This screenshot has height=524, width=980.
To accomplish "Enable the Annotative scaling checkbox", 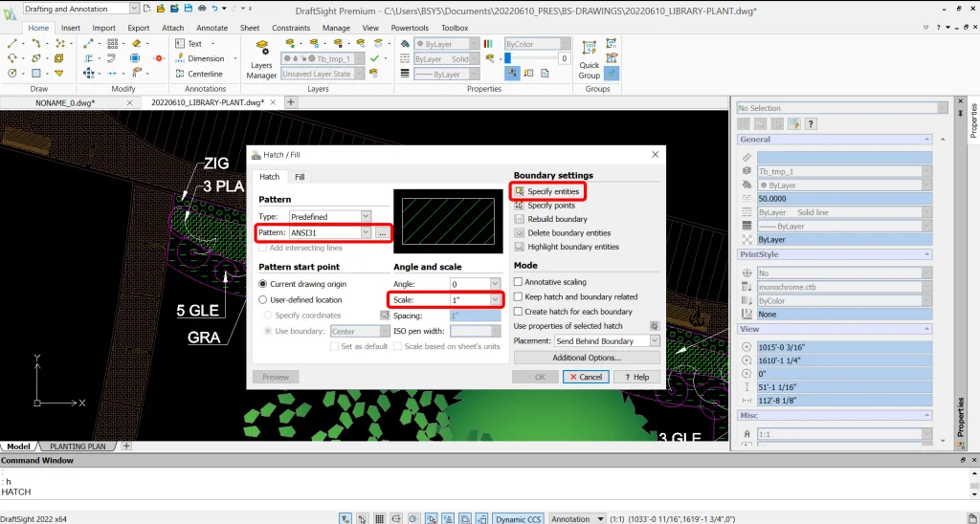I will 519,282.
